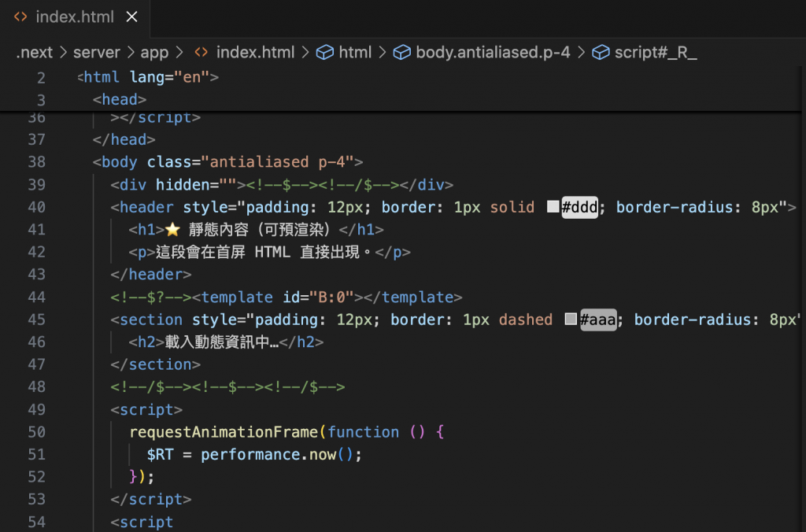Screen dimensions: 806x532
Task: Expand chevron after app breadcrumb
Action: pos(179,52)
